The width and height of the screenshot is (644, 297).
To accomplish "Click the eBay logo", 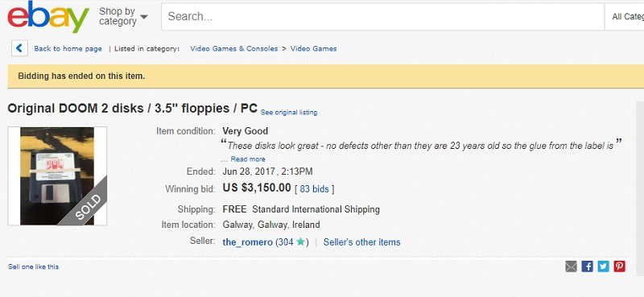I will tap(48, 17).
